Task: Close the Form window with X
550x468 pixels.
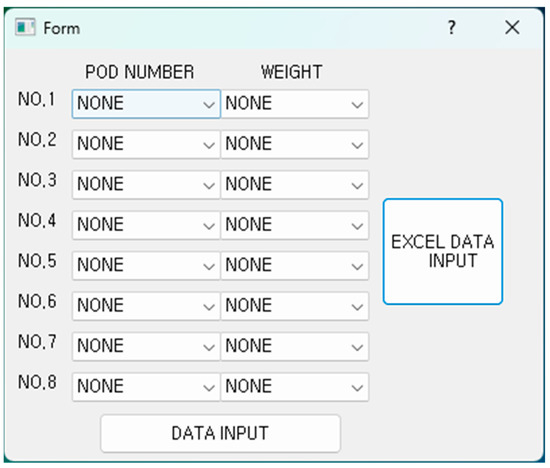Action: (512, 27)
